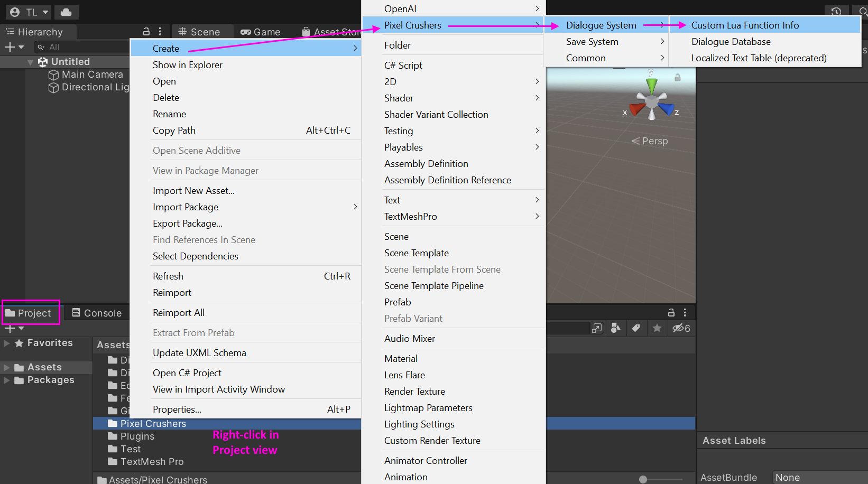The width and height of the screenshot is (868, 484).
Task: Open the TL account dropdown
Action: (29, 12)
